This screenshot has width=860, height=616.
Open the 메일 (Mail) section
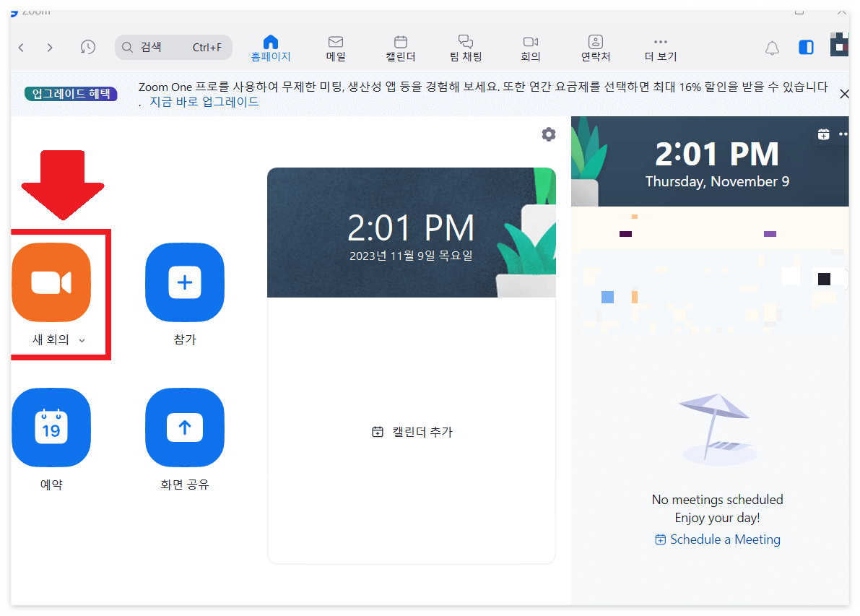pyautogui.click(x=335, y=48)
